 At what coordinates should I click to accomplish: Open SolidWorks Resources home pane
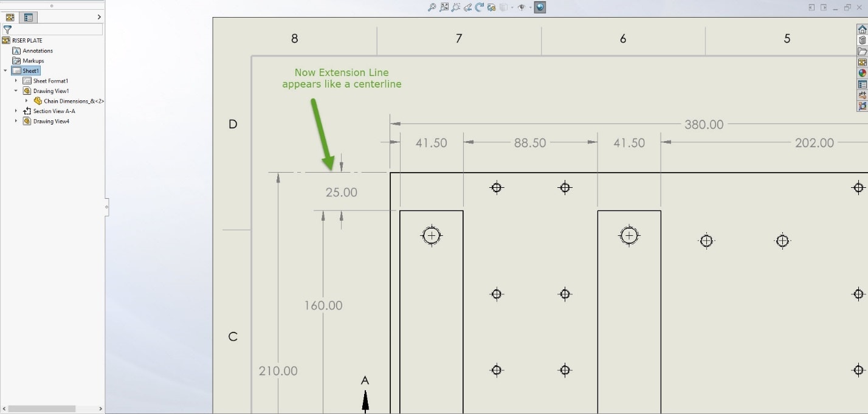click(863, 29)
